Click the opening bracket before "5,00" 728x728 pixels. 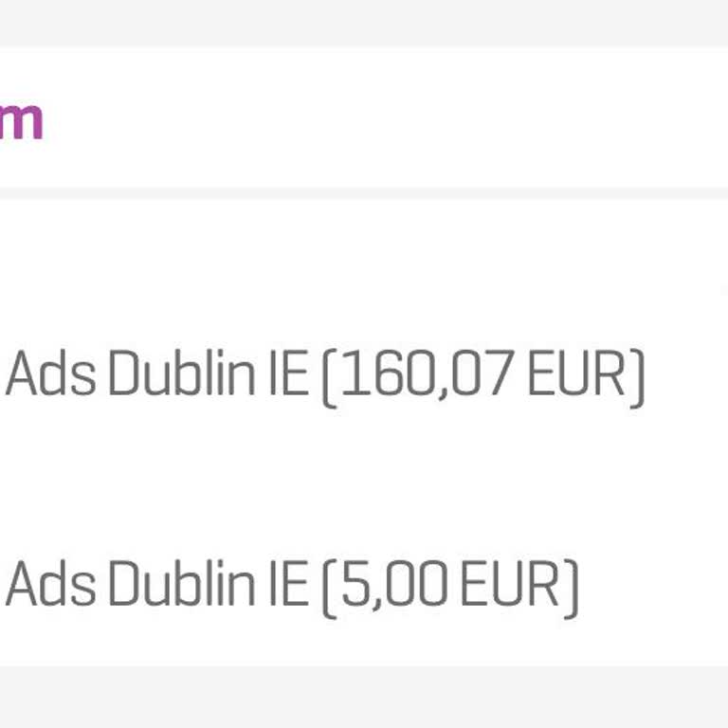(x=329, y=585)
